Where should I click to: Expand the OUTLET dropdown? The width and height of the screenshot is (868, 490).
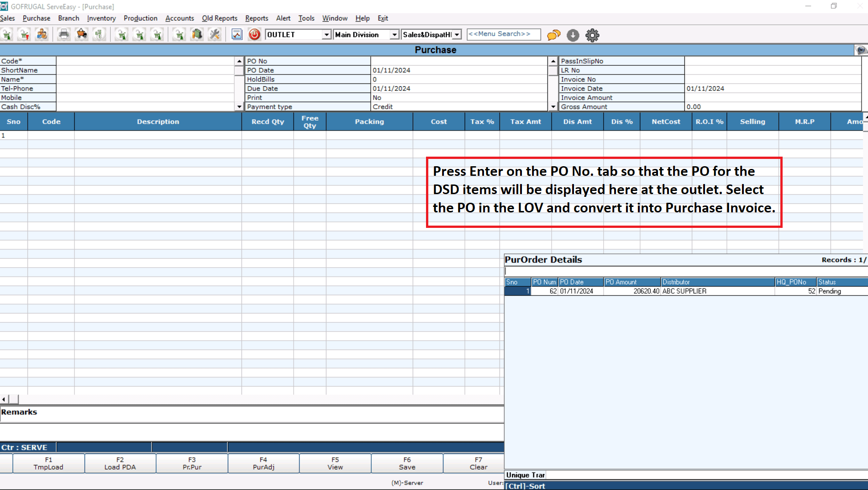click(326, 35)
